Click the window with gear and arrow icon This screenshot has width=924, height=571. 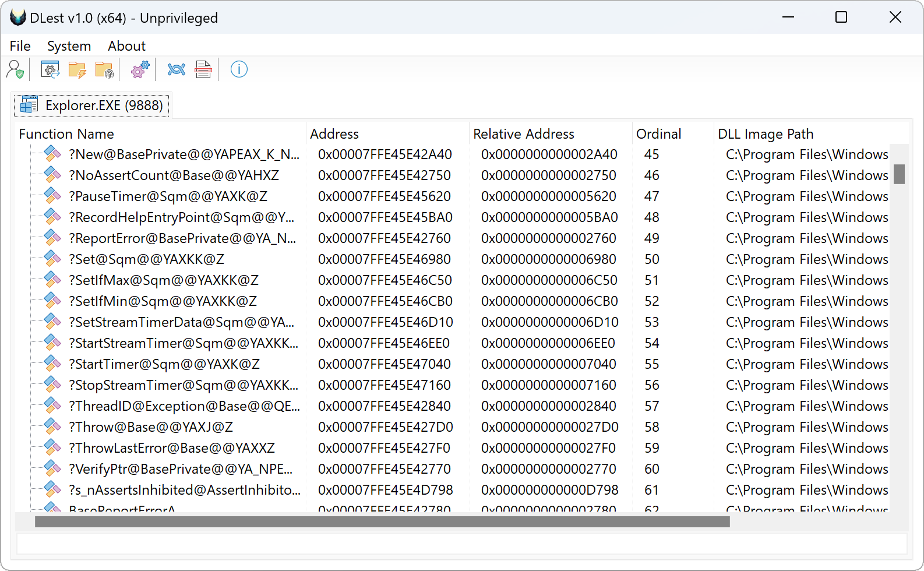coord(50,69)
